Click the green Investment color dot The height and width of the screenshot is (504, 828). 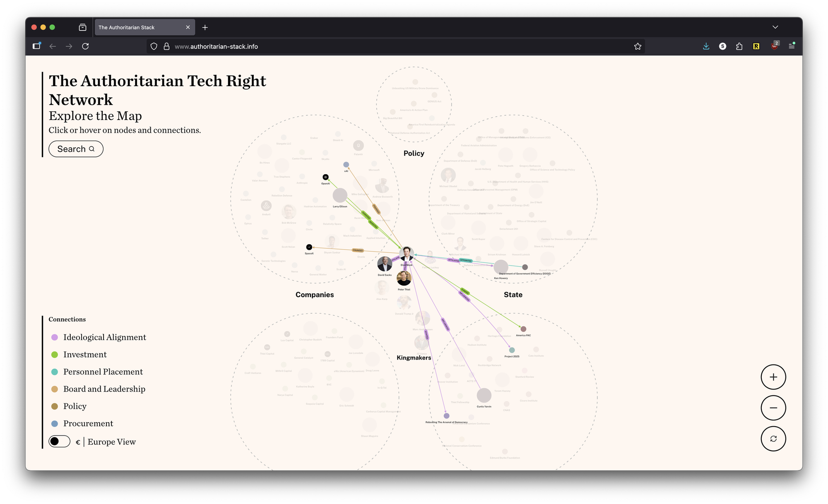pos(54,355)
